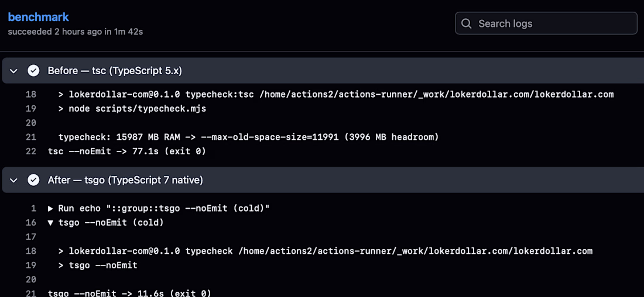644x297 pixels.
Task: Click line number 20 in Before — tsc log
Action: [31, 123]
